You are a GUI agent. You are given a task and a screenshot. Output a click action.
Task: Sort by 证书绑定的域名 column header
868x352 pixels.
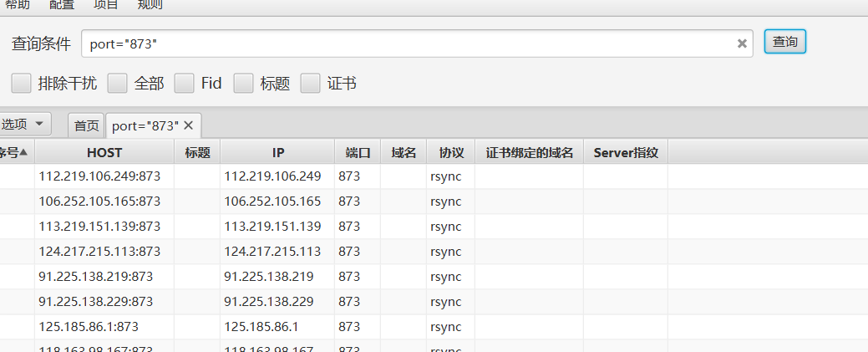(x=529, y=152)
